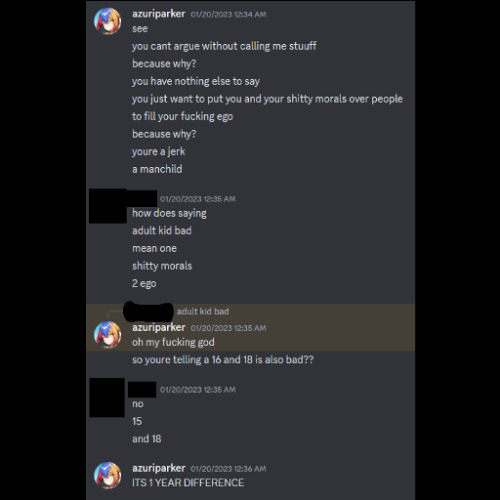500x500 pixels.
Task: Click the azuriparker username at 12:36 AM
Action: [x=158, y=468]
